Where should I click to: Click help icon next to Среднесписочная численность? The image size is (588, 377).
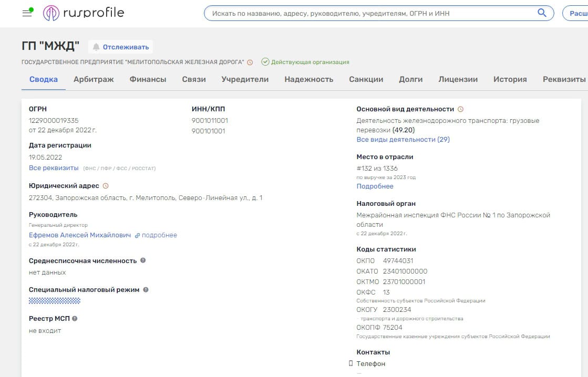click(143, 260)
